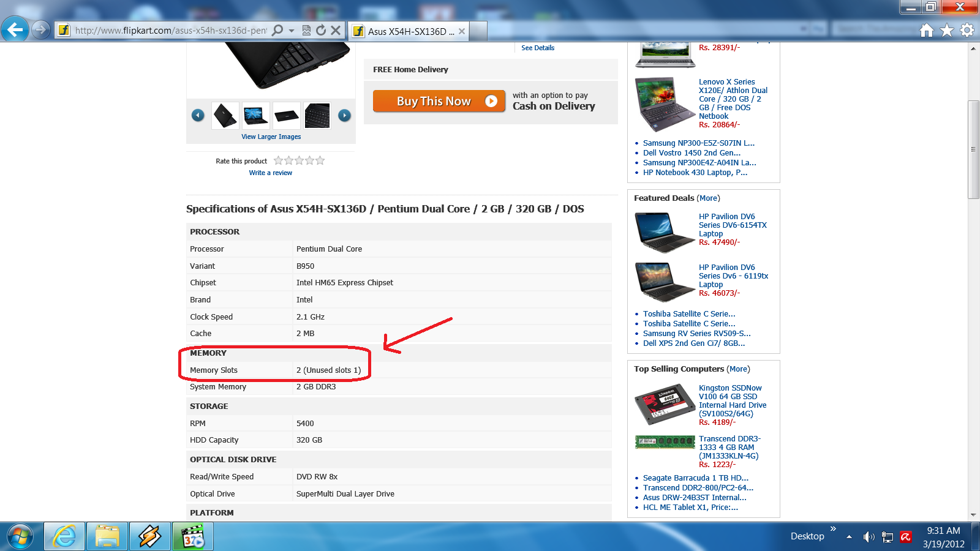Open the HCL ME Tablet X1 link
This screenshot has height=551, width=980.
[x=690, y=508]
